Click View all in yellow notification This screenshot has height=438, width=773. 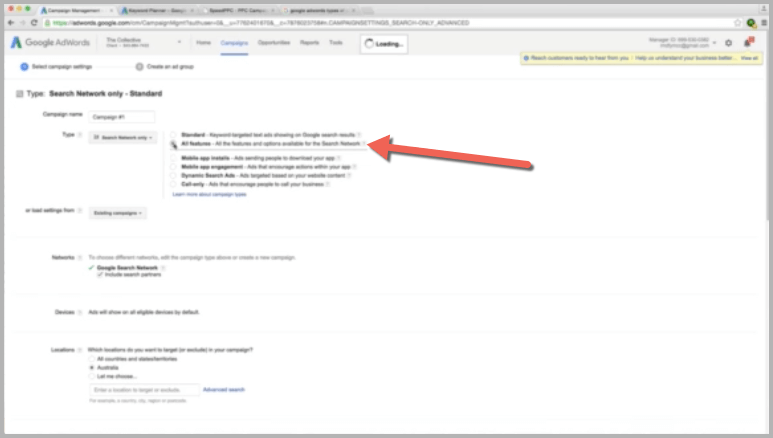pyautogui.click(x=749, y=58)
